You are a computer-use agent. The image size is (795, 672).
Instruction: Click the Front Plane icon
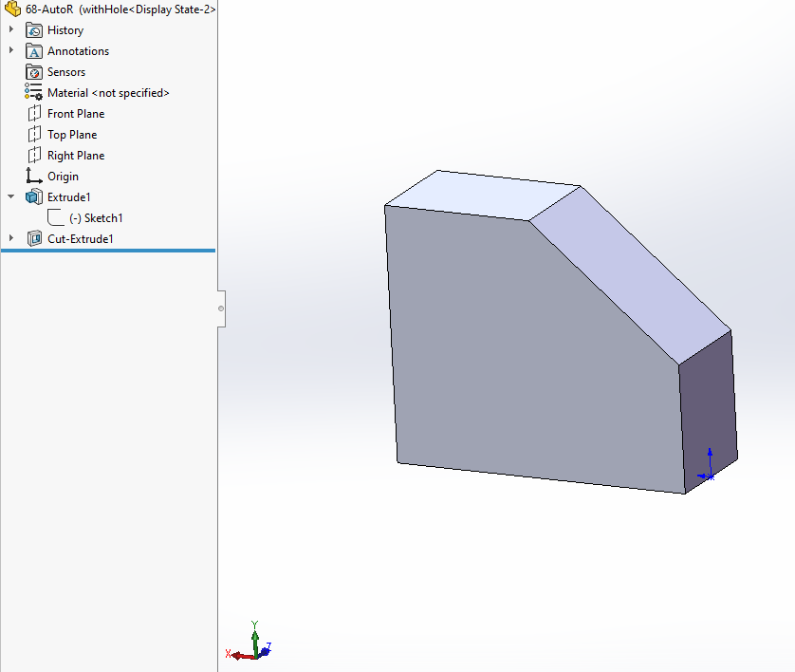(x=34, y=114)
